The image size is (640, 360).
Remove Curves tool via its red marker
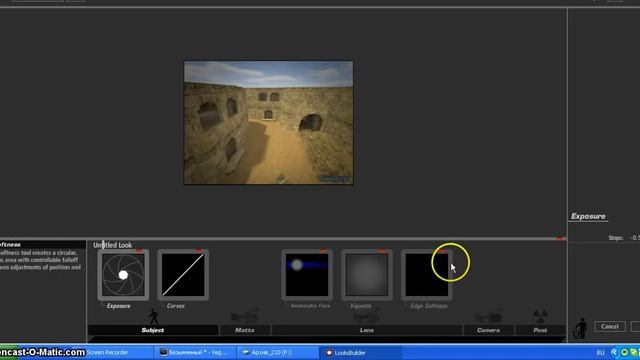click(x=199, y=251)
